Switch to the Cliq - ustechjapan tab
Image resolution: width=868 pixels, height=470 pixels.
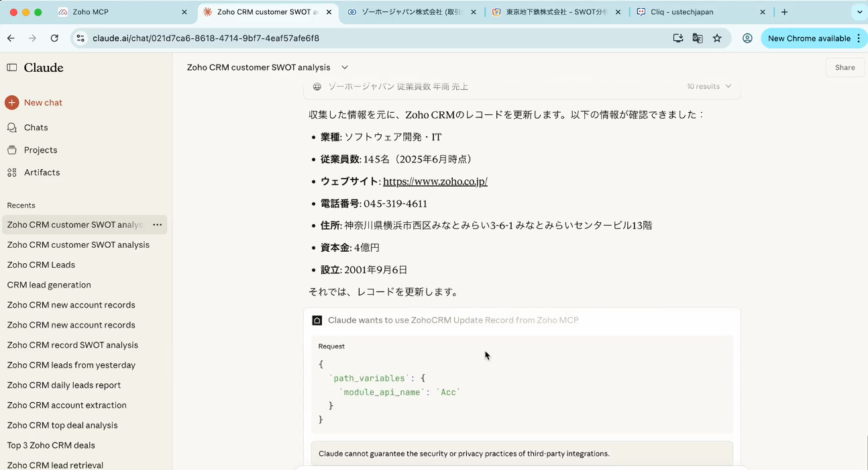pyautogui.click(x=702, y=12)
